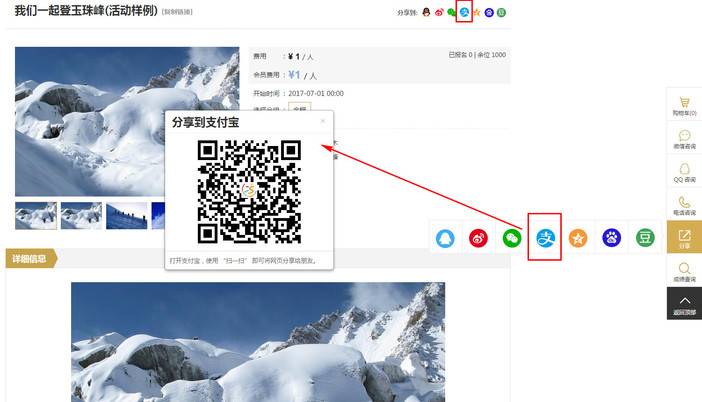Image resolution: width=702 pixels, height=402 pixels.
Task: Open score lookup search in sidebar
Action: 684,271
